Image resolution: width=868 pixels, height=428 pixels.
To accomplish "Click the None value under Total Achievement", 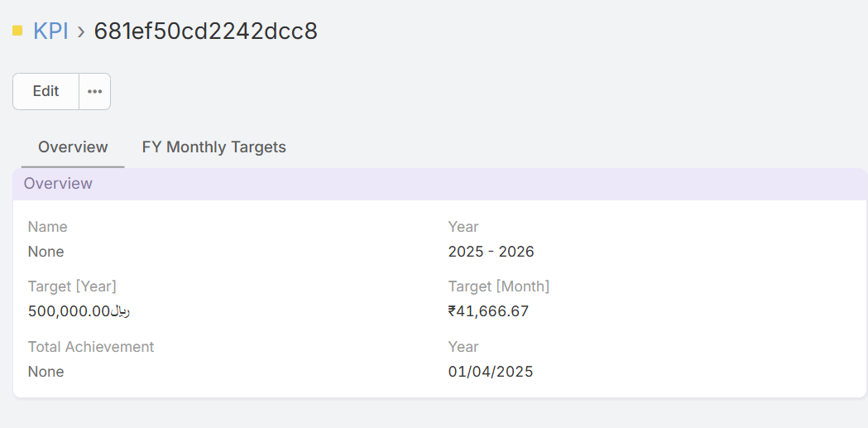I will tap(46, 372).
